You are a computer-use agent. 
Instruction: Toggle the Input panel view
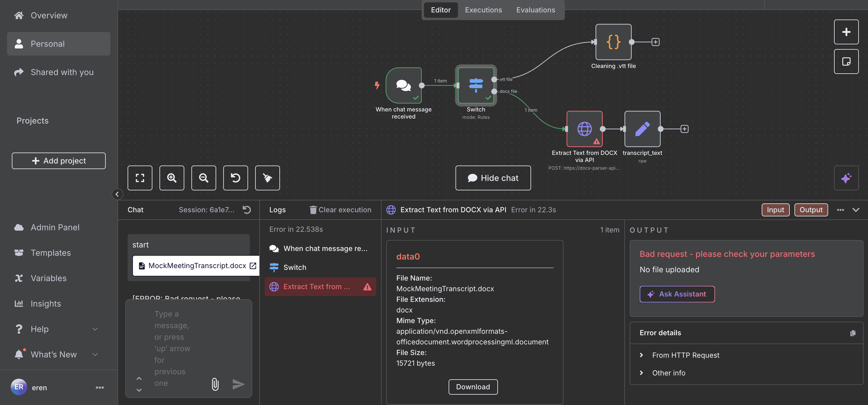click(x=775, y=210)
